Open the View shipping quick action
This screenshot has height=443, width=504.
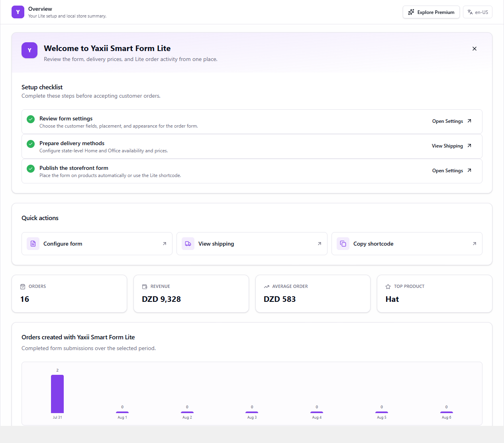(252, 244)
